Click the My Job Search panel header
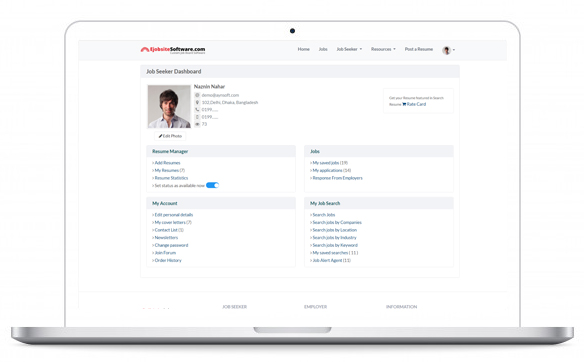Screen dimensions: 584x362 (379, 203)
